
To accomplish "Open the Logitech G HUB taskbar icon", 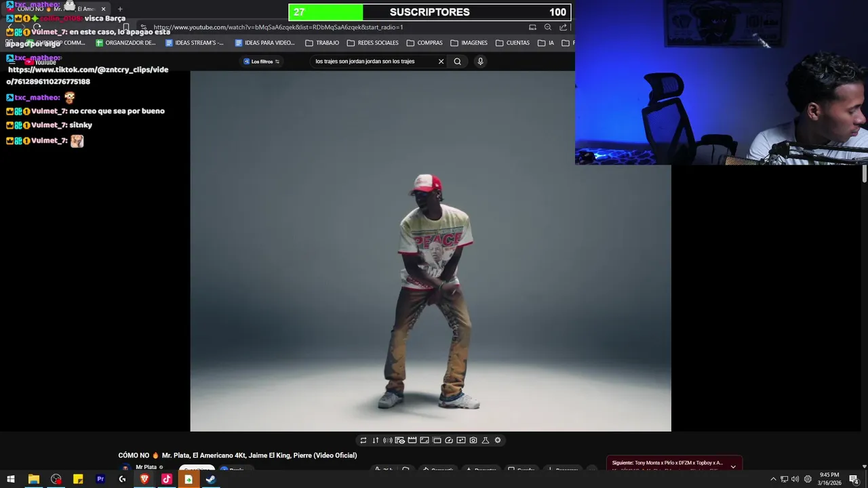I will point(122,479).
